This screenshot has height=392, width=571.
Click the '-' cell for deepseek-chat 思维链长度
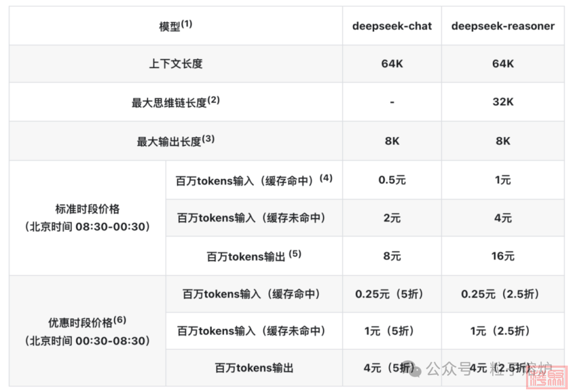(x=392, y=102)
